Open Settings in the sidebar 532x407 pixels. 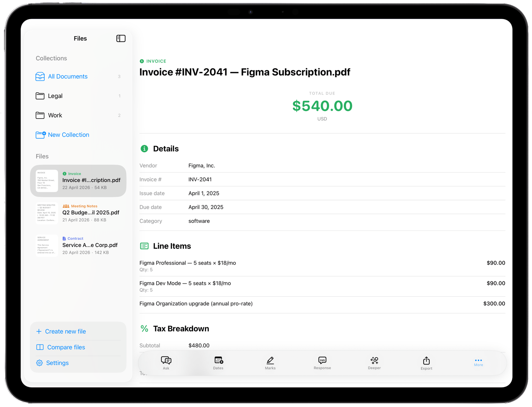53,363
